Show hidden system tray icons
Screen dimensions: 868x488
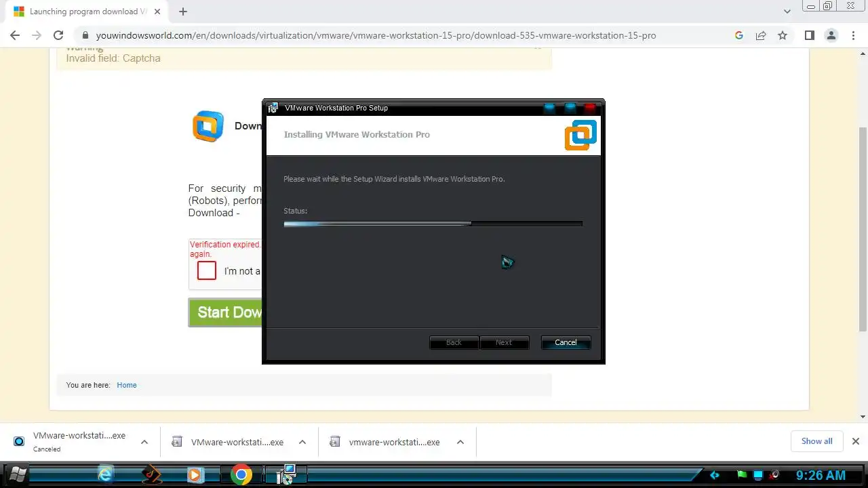714,475
